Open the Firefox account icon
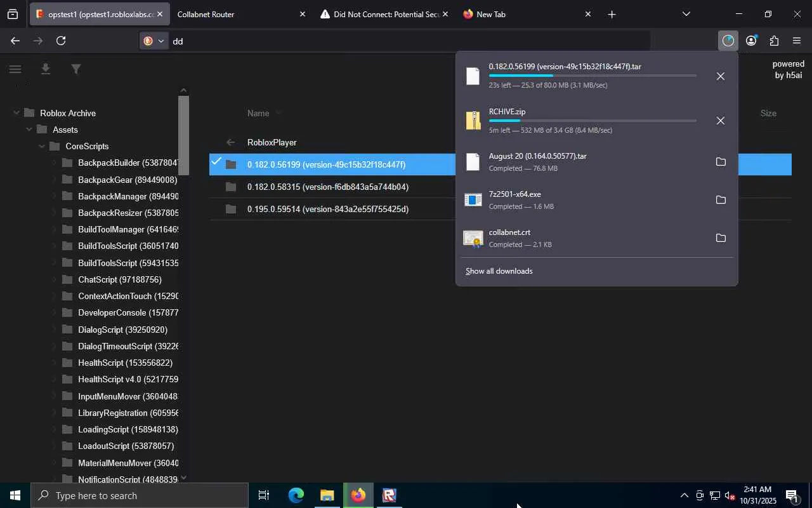Image resolution: width=812 pixels, height=508 pixels. [x=751, y=41]
